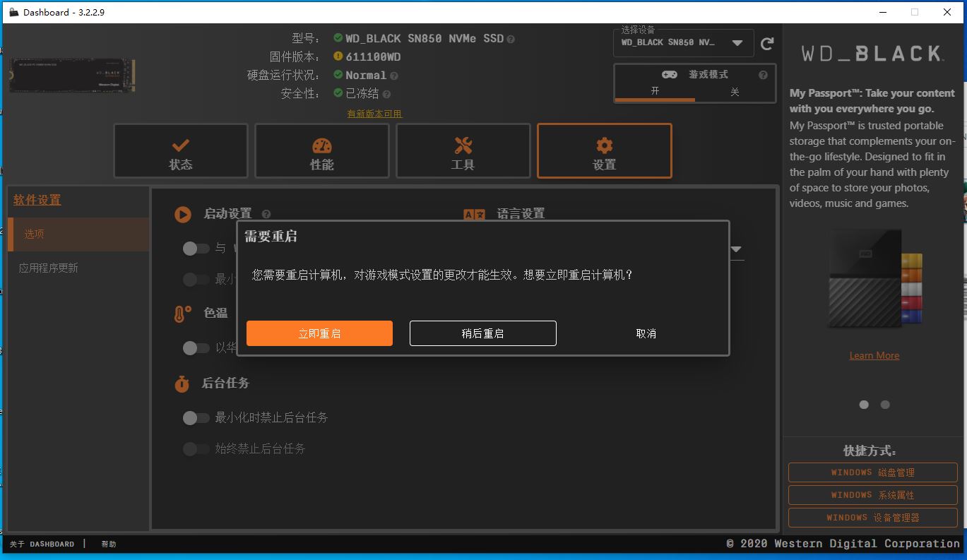Open the 有新版本可用 update link
This screenshot has width=967, height=560.
click(x=374, y=113)
